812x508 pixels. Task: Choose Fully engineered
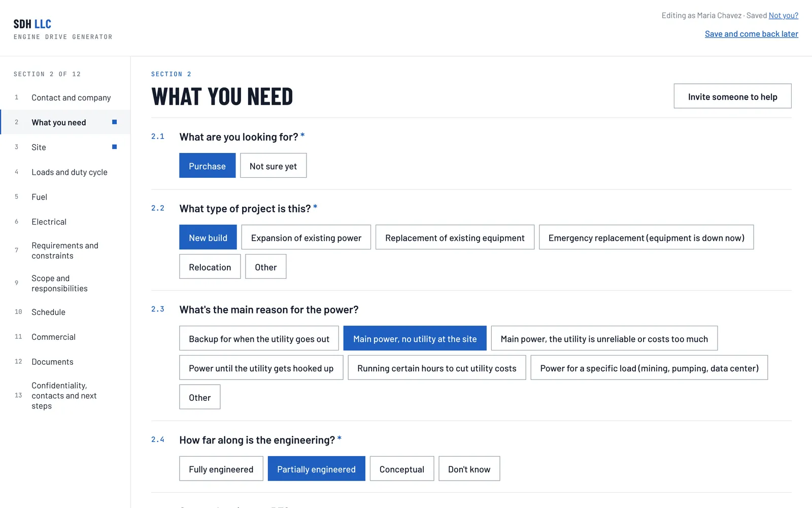point(221,469)
